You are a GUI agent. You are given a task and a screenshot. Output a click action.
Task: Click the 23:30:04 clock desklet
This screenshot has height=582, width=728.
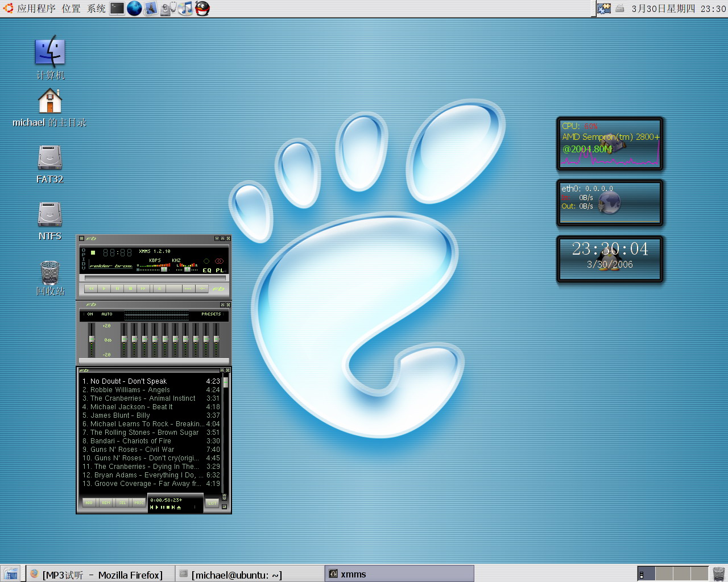click(610, 259)
